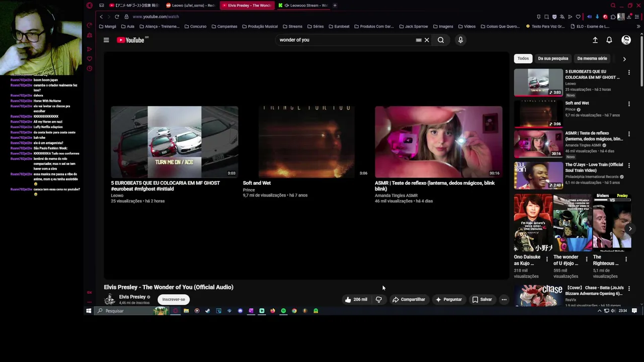Play the Soft and Wet end-screen thumbnail
The image size is (644, 362).
pos(306,142)
